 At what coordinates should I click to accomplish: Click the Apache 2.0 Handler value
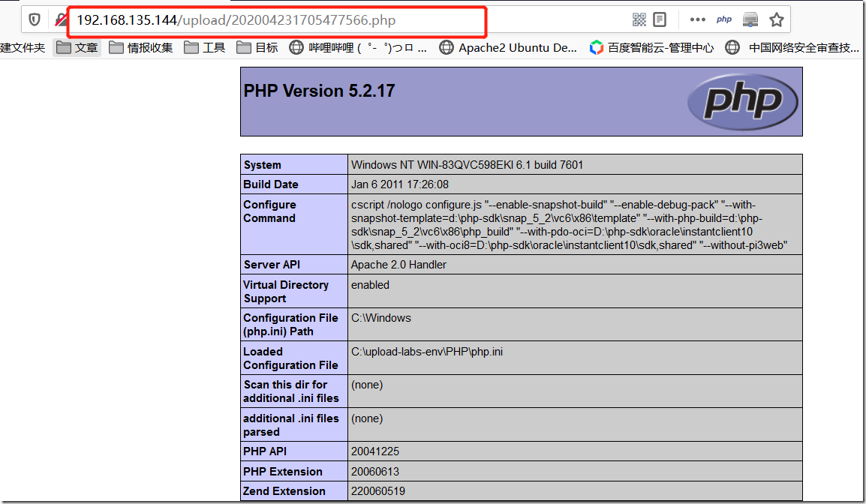pos(398,265)
